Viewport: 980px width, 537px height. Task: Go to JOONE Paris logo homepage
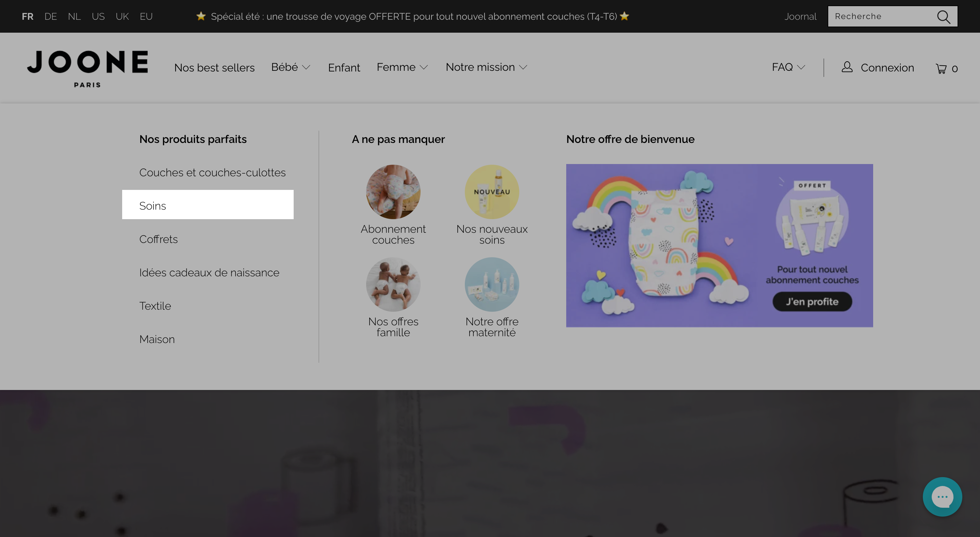87,68
